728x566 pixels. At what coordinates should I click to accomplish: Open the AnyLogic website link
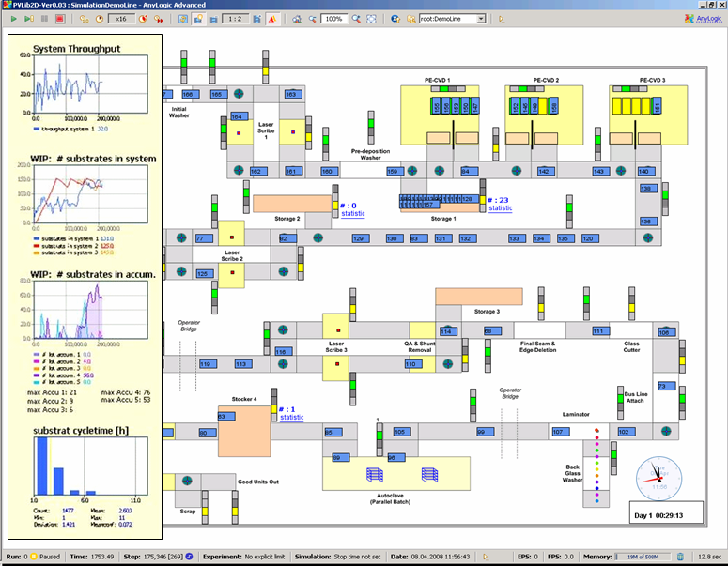[709, 19]
